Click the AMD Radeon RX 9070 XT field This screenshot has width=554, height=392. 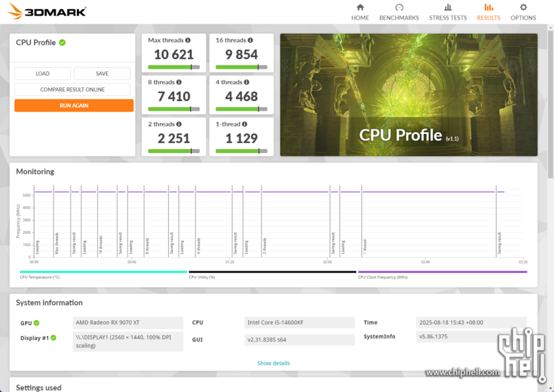coord(128,323)
